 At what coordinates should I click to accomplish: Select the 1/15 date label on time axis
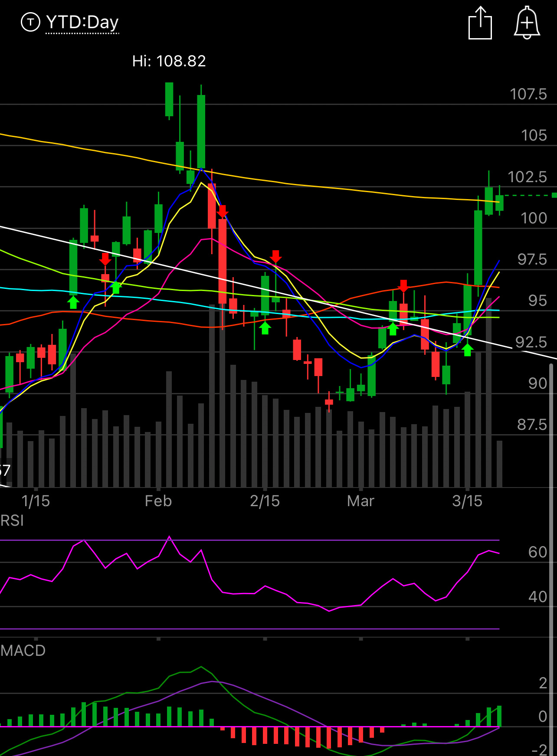click(36, 501)
